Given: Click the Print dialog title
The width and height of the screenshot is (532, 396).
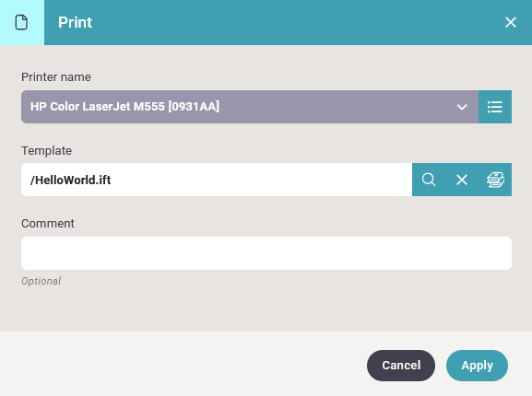Looking at the screenshot, I should pos(75,22).
